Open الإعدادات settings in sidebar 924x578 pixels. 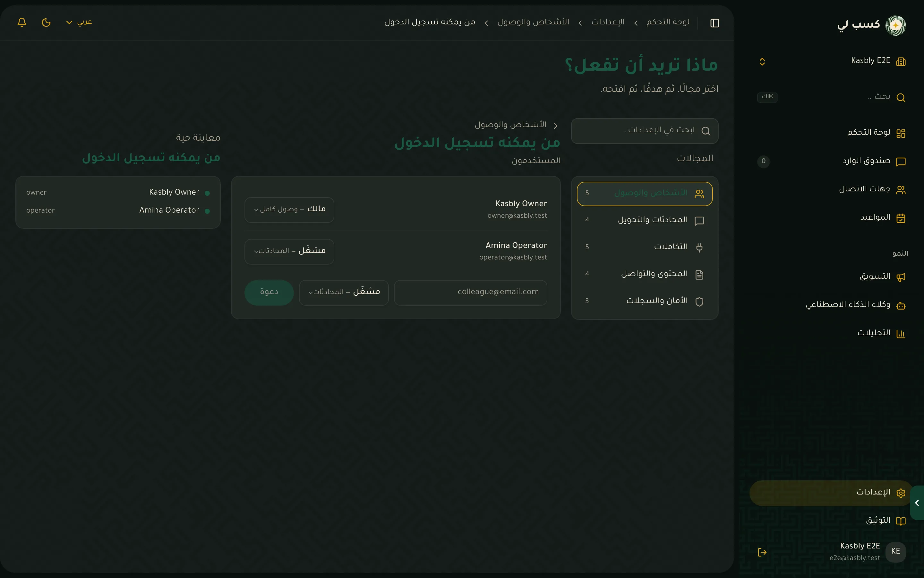click(x=831, y=493)
